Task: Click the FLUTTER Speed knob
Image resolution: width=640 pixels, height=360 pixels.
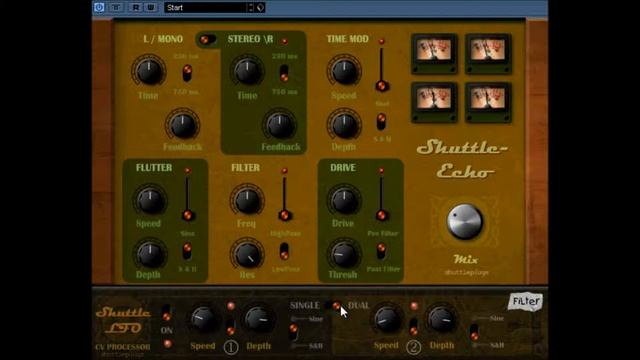Action: 150,200
